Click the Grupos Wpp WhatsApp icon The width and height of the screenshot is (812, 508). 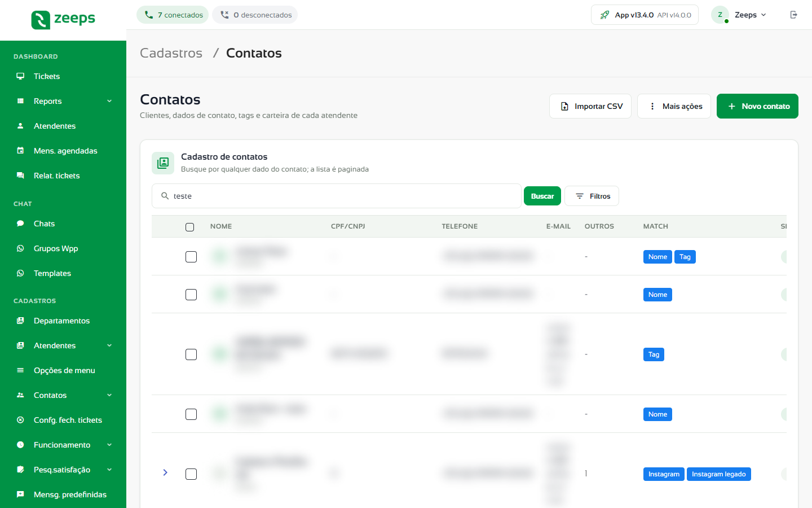[20, 248]
